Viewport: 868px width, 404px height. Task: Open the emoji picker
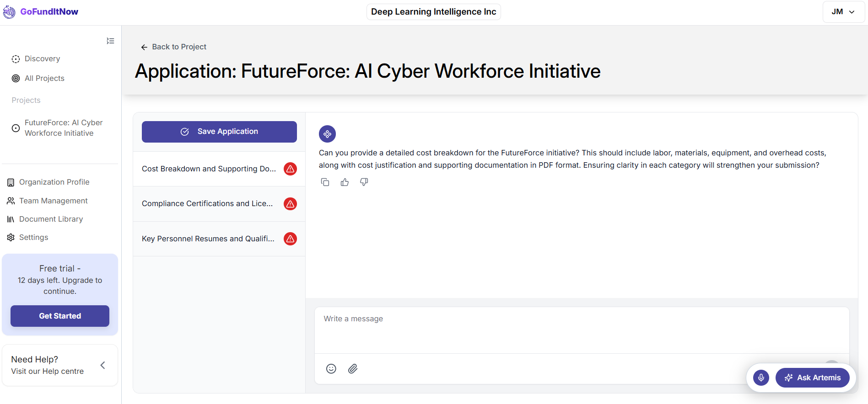[331, 369]
